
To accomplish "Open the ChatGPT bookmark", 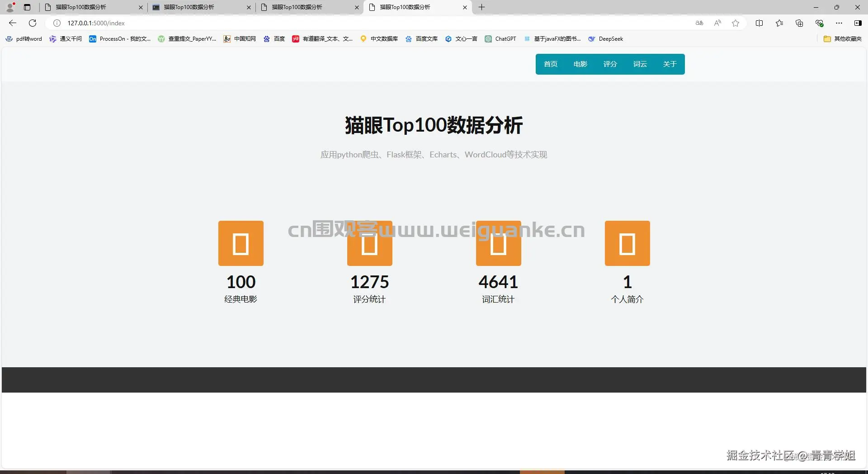I will pyautogui.click(x=500, y=39).
